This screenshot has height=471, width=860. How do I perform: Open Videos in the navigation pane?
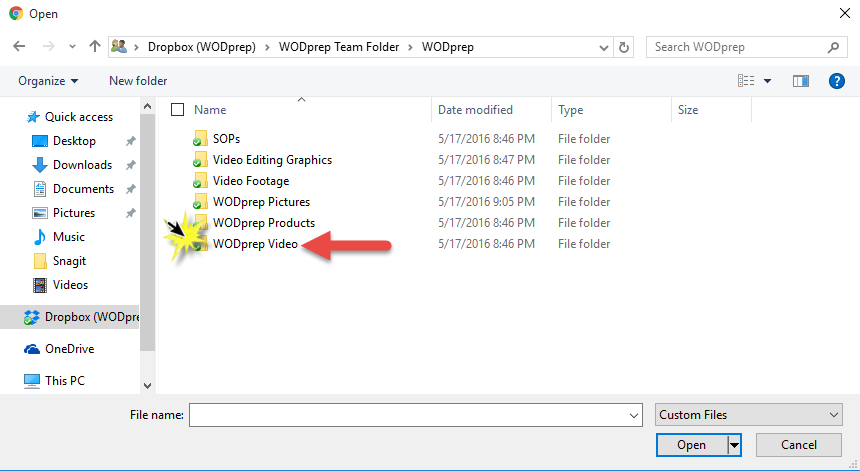70,285
